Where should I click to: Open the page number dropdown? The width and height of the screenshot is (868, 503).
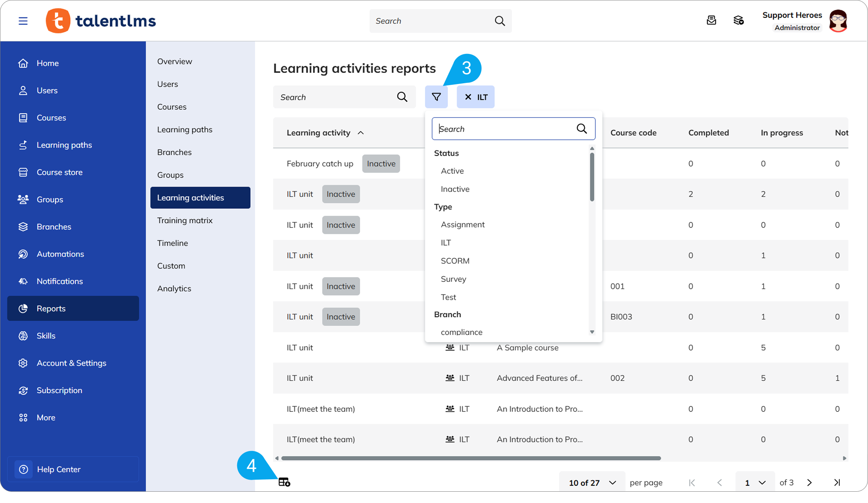(x=755, y=482)
